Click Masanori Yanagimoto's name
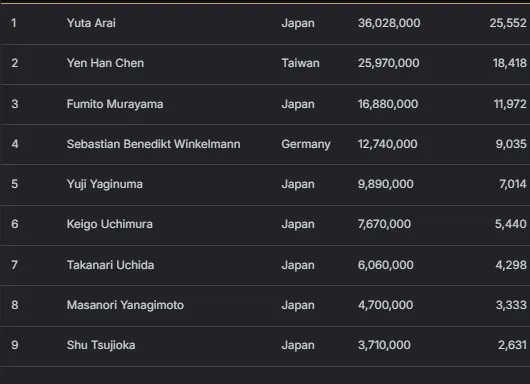Viewport: 530px width, 384px height. coord(125,305)
